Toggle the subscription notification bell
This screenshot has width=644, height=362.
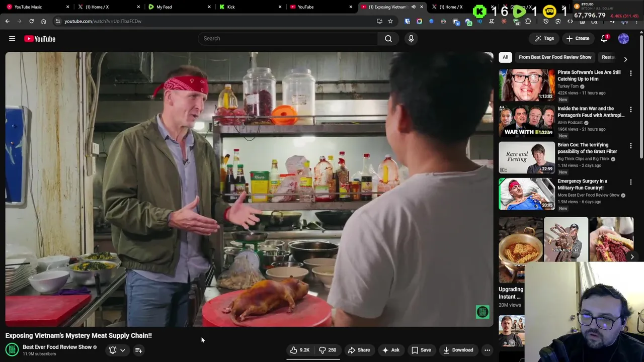[x=117, y=350]
